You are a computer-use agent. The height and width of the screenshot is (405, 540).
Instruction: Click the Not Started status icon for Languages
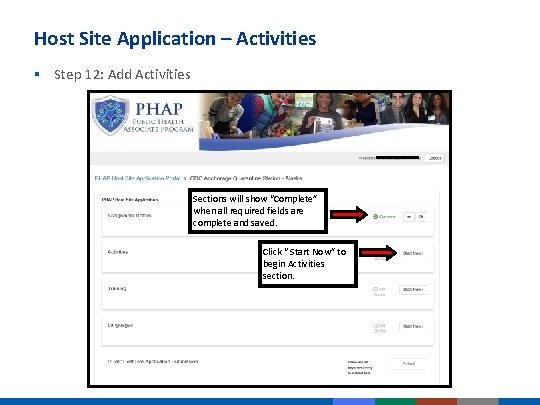[x=375, y=326]
